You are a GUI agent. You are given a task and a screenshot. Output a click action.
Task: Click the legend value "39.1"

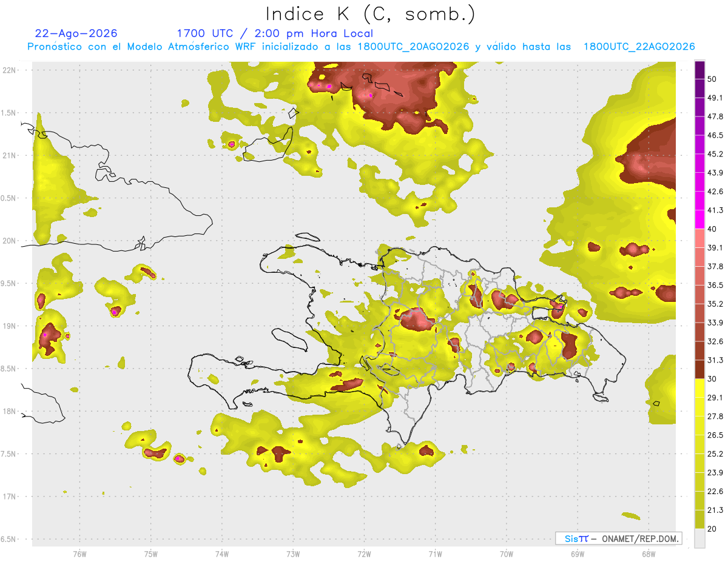coord(715,247)
